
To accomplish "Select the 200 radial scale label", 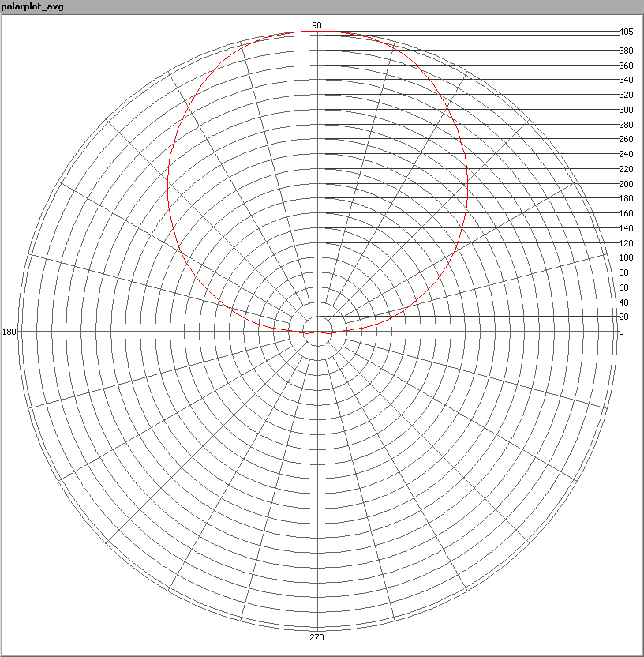I will coord(626,184).
